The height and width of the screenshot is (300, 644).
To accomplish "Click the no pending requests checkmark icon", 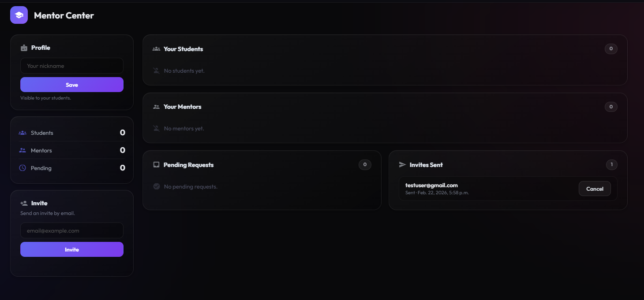I will coord(156,187).
